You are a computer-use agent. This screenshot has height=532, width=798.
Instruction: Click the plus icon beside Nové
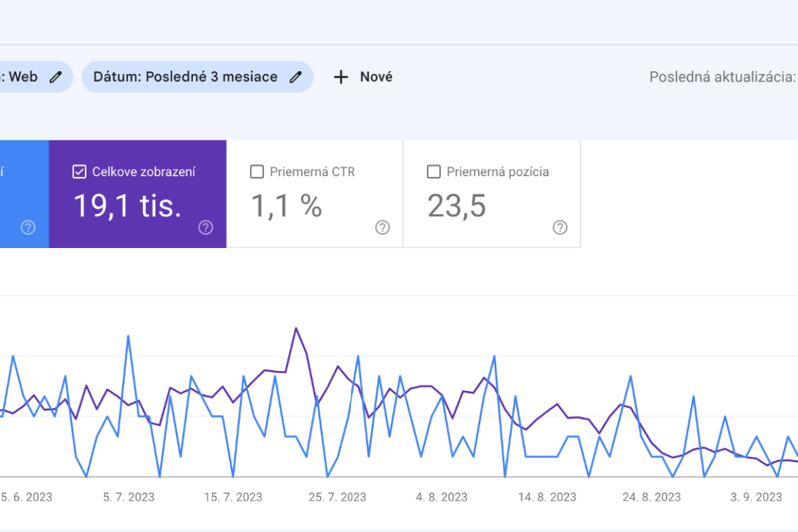tap(341, 77)
